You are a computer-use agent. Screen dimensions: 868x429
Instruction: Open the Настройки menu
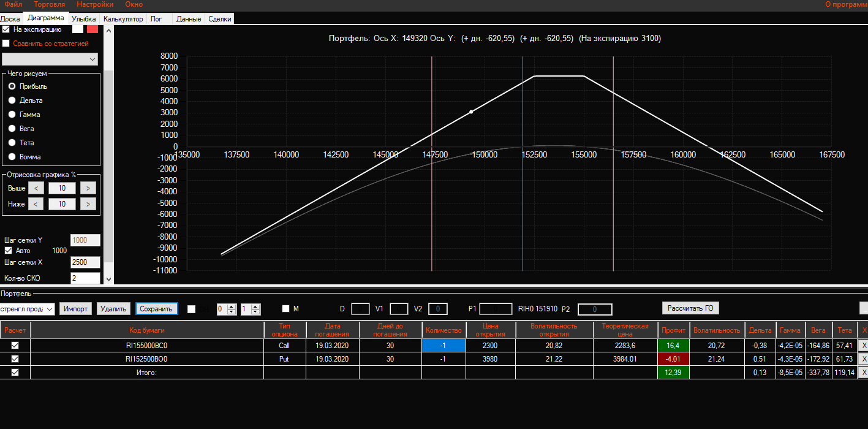(x=95, y=4)
